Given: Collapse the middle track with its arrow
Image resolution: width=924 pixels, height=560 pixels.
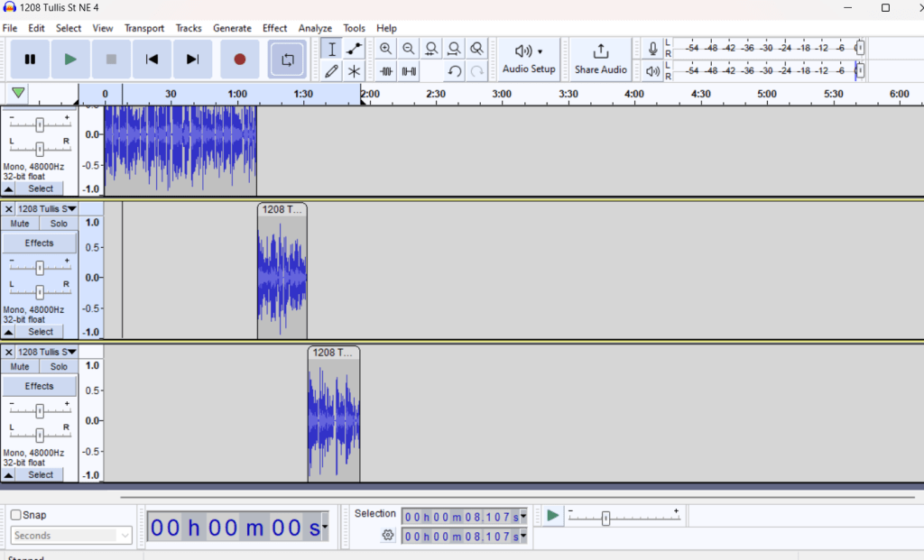Looking at the screenshot, I should tap(8, 332).
